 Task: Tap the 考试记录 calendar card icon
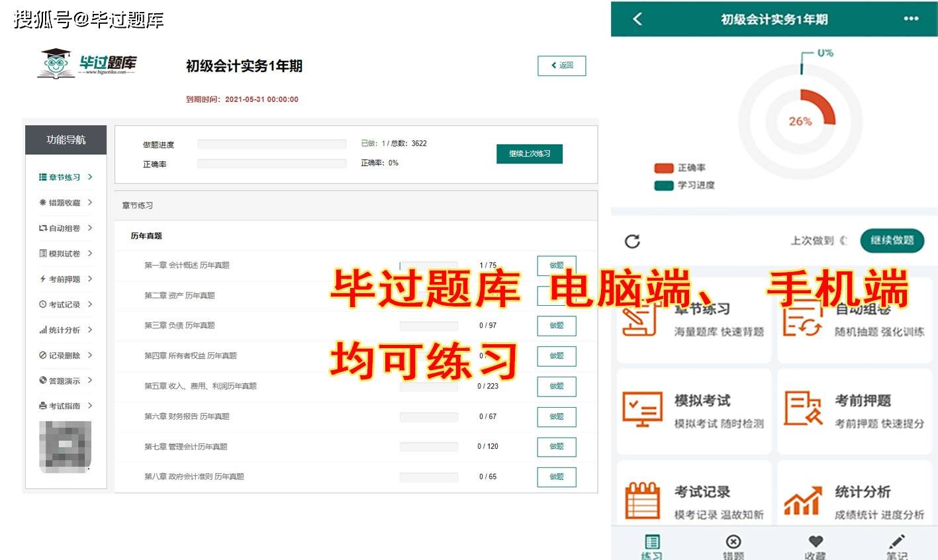643,500
